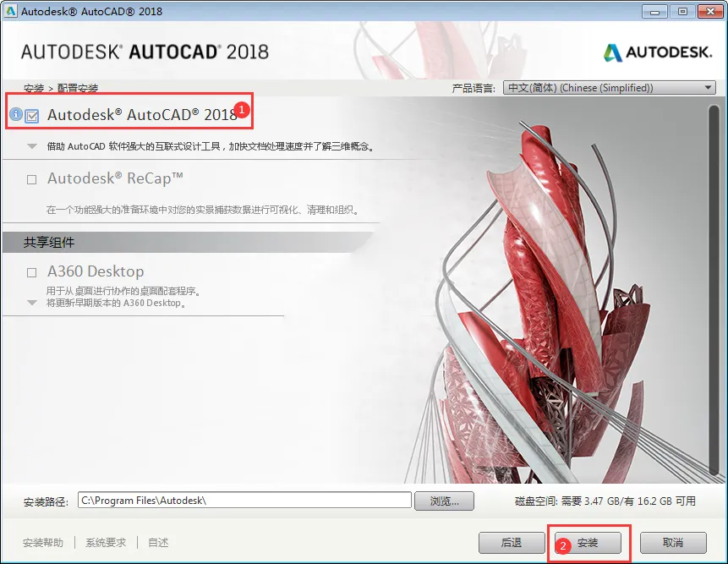Open the 自述 readme link
This screenshot has height=564, width=728.
(158, 543)
